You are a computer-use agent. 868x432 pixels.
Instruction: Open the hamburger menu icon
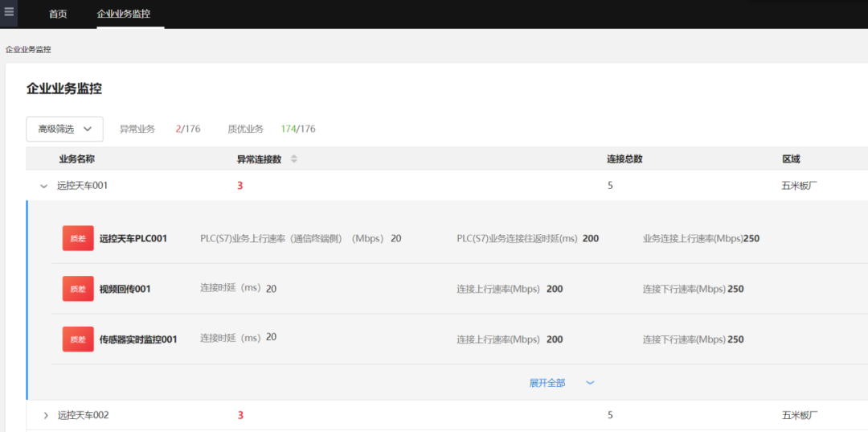9,13
